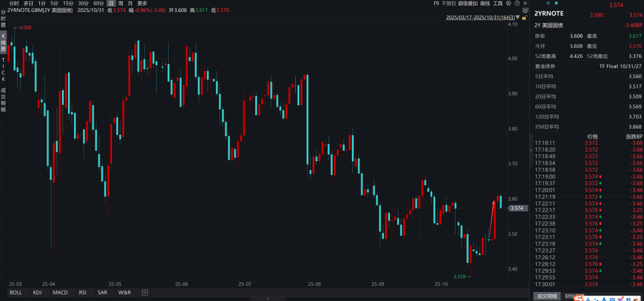Switch chart to 日 daily period
Screen dimensions: 644x301
[111, 3]
